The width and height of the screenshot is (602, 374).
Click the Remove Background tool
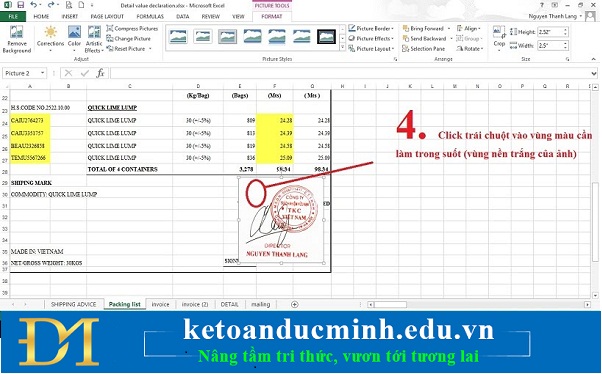tap(17, 39)
